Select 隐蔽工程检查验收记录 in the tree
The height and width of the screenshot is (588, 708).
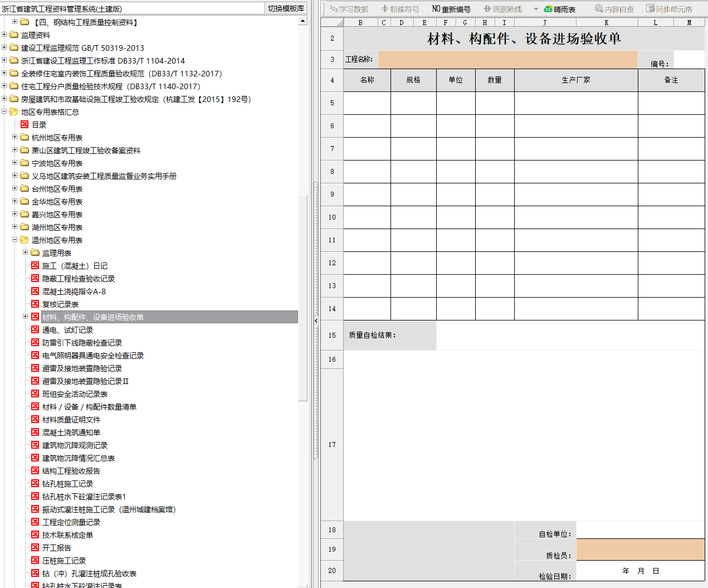coord(78,279)
